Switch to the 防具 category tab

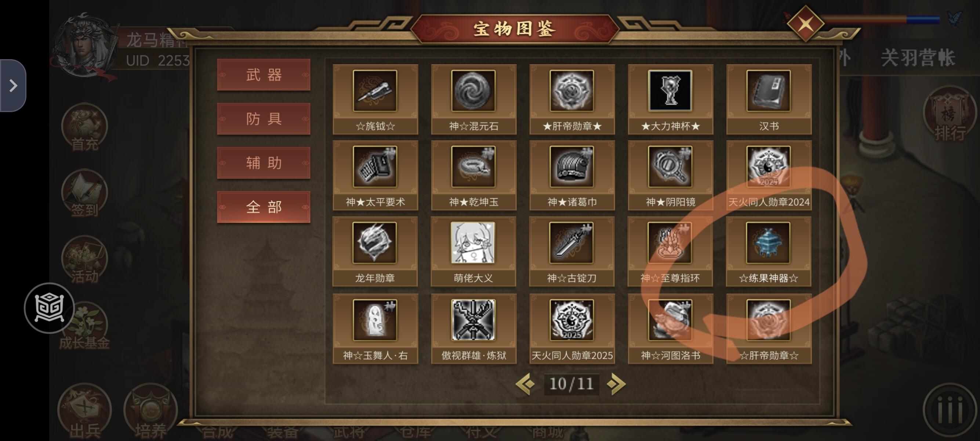(x=264, y=119)
